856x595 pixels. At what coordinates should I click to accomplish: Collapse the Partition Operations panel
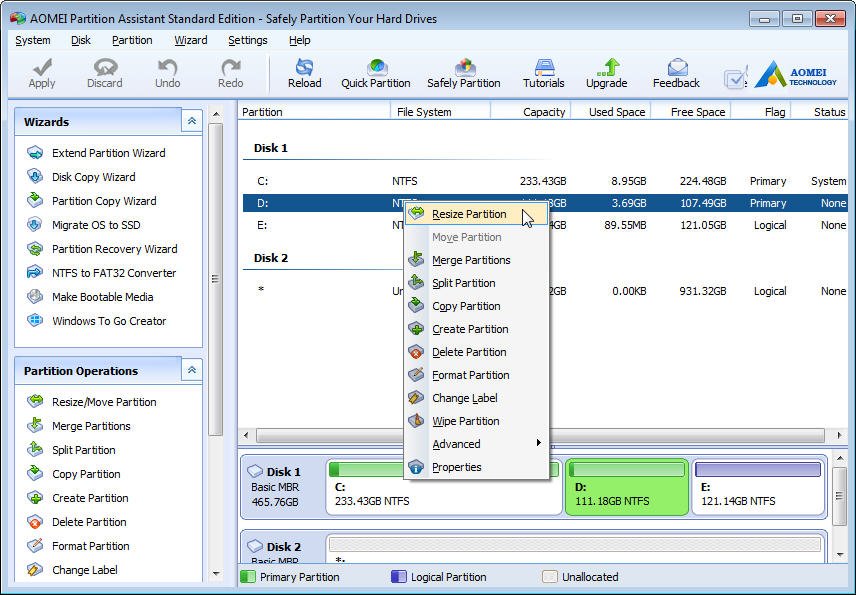(191, 370)
